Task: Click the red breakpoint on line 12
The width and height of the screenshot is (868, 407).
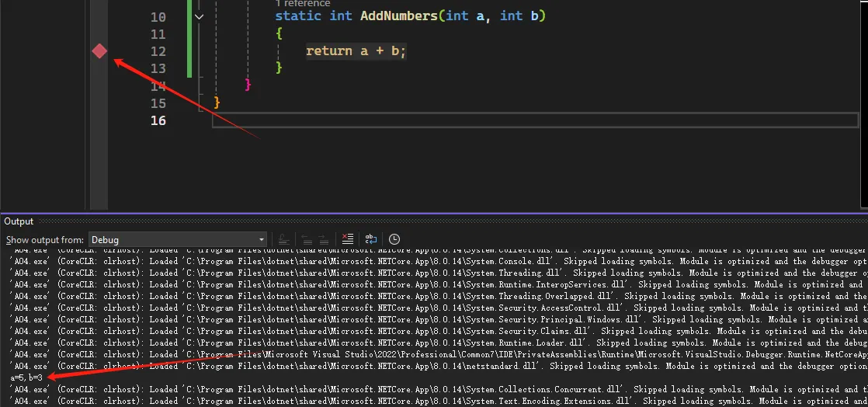Action: [99, 51]
